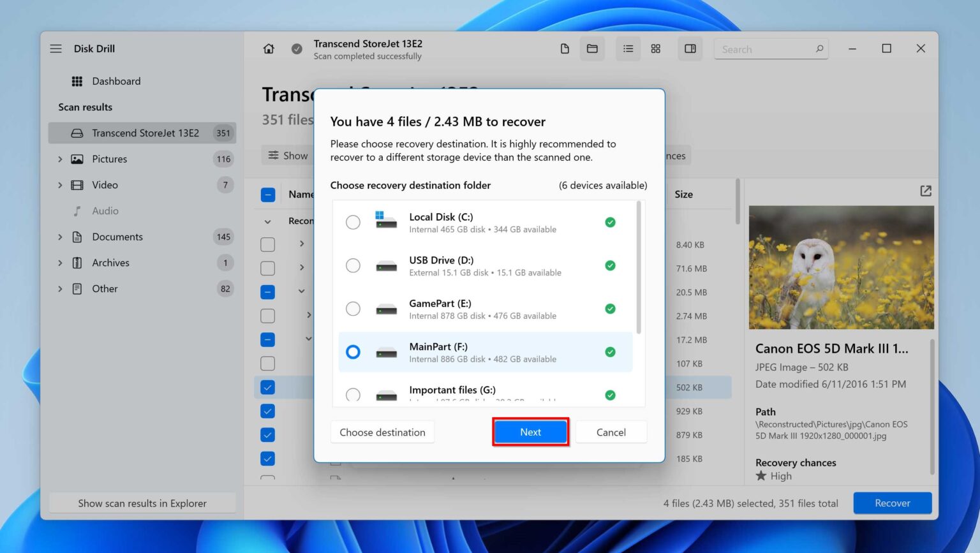Expand the Pictures category
This screenshot has width=980, height=553.
[59, 159]
